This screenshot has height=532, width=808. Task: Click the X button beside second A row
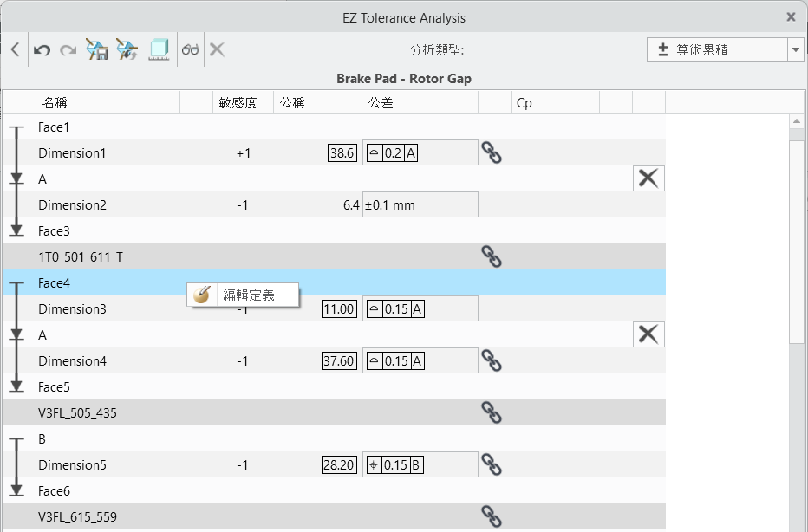648,334
